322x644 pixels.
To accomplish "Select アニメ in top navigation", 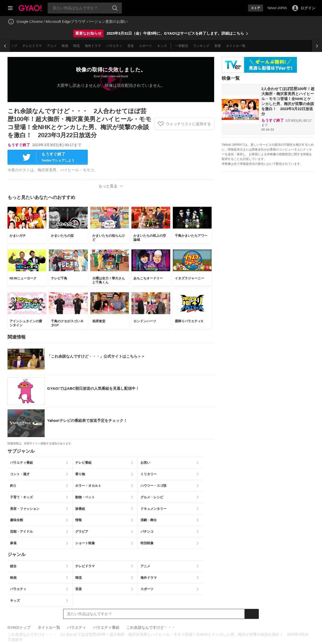I will tap(52, 46).
